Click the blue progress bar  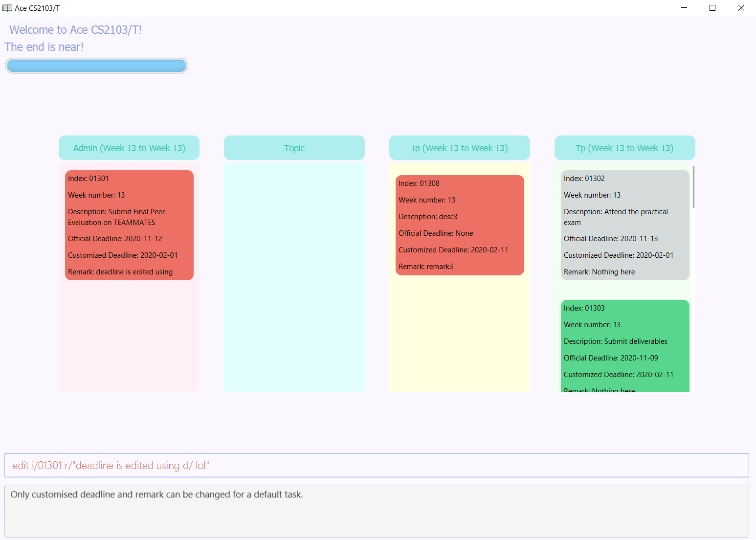[x=96, y=66]
